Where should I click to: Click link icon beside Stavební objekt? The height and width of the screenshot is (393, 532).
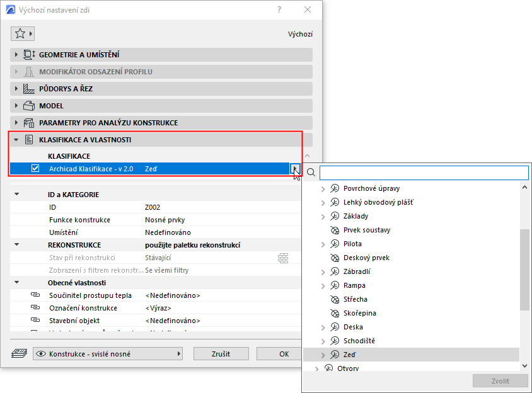tap(35, 320)
